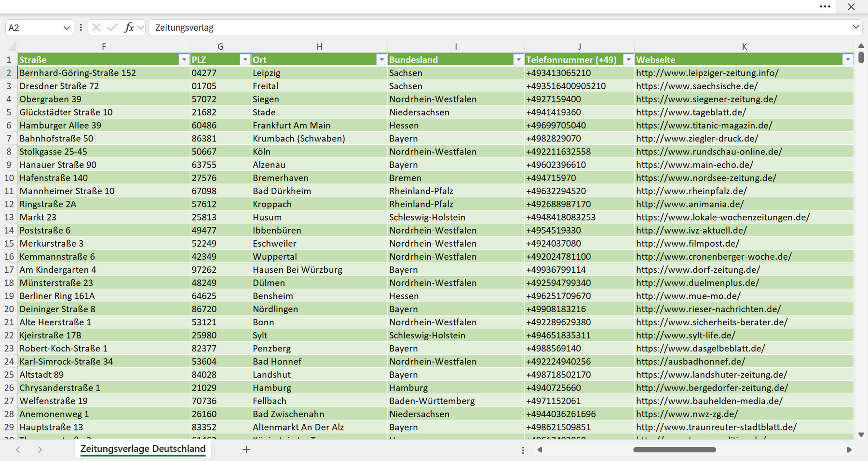Select cell Krumbach (Schwaben)

319,139
